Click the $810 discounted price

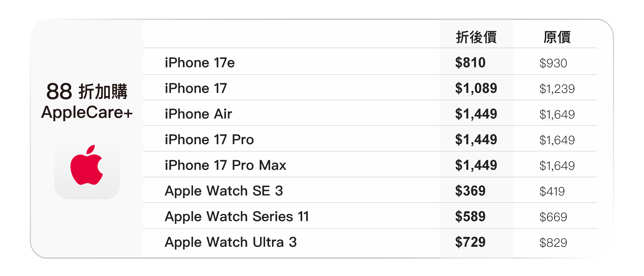pyautogui.click(x=470, y=63)
